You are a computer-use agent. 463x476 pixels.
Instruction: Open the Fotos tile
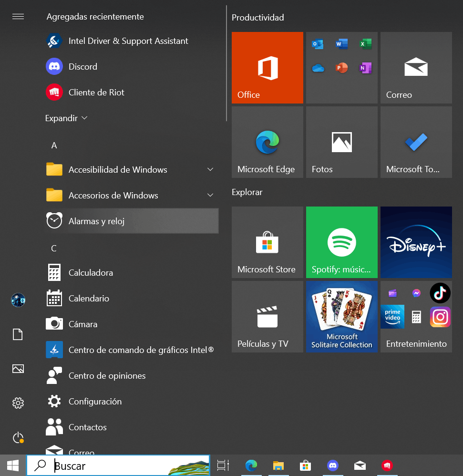click(x=341, y=142)
